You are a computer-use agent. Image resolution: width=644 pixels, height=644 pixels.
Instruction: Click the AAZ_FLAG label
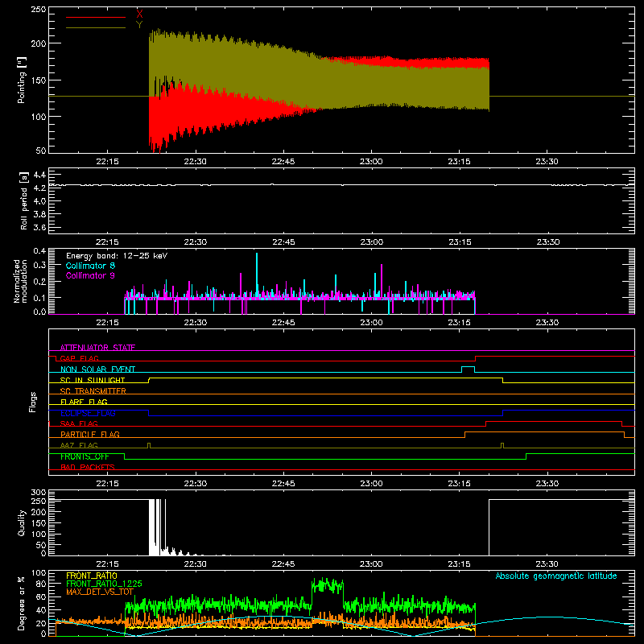click(x=79, y=445)
